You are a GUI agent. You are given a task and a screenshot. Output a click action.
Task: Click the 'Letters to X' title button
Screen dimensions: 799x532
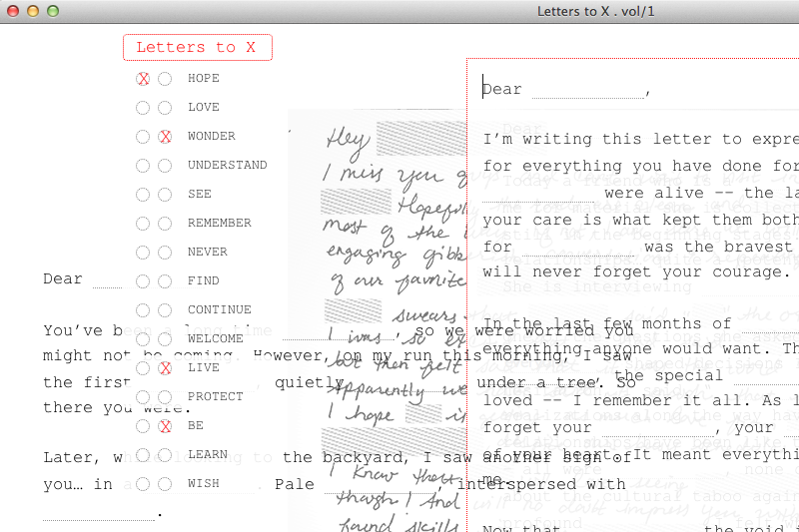[197, 47]
